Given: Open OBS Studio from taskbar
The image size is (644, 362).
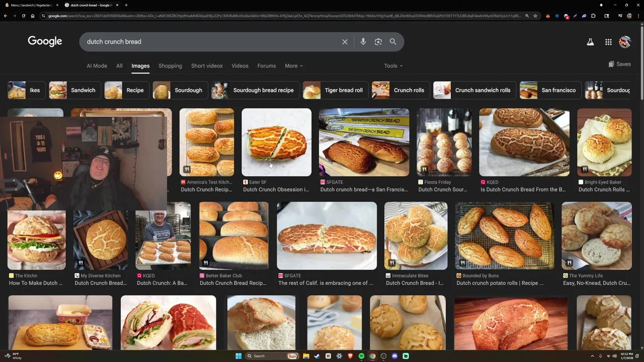Looking at the screenshot, I should 383,356.
